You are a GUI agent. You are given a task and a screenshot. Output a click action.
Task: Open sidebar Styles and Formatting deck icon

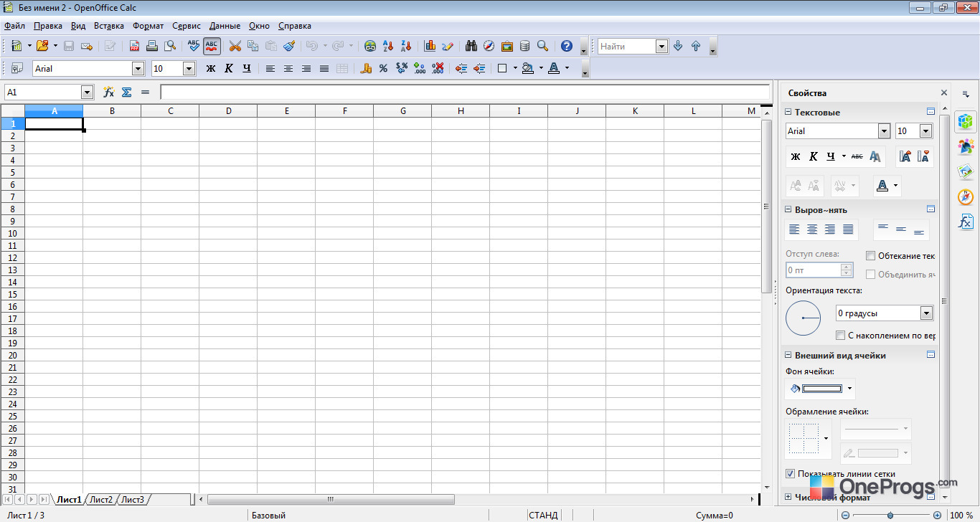pyautogui.click(x=966, y=146)
